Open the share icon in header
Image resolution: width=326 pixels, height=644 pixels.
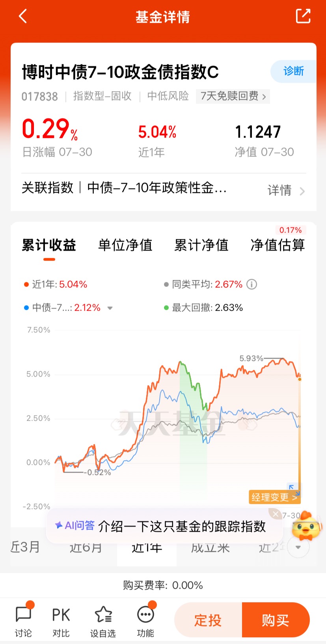click(303, 16)
